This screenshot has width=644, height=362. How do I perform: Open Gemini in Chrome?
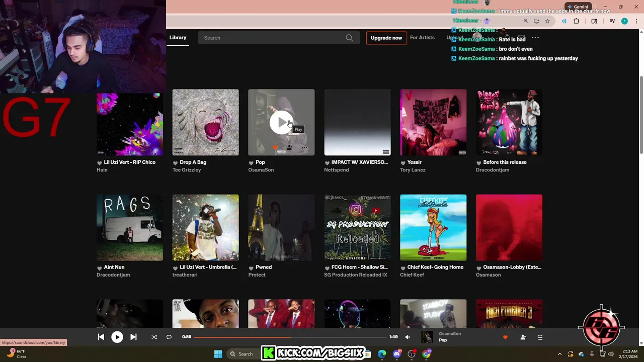coord(577,7)
